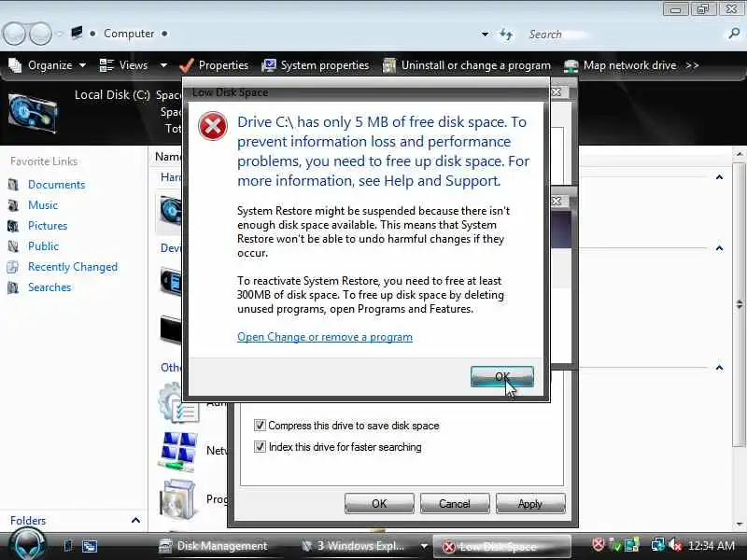Image resolution: width=747 pixels, height=560 pixels.
Task: Open System properties from toolbar
Action: (324, 65)
